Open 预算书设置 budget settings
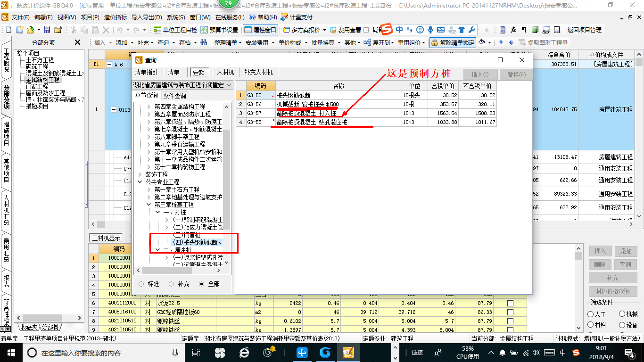The image size is (644, 362). pyautogui.click(x=220, y=30)
